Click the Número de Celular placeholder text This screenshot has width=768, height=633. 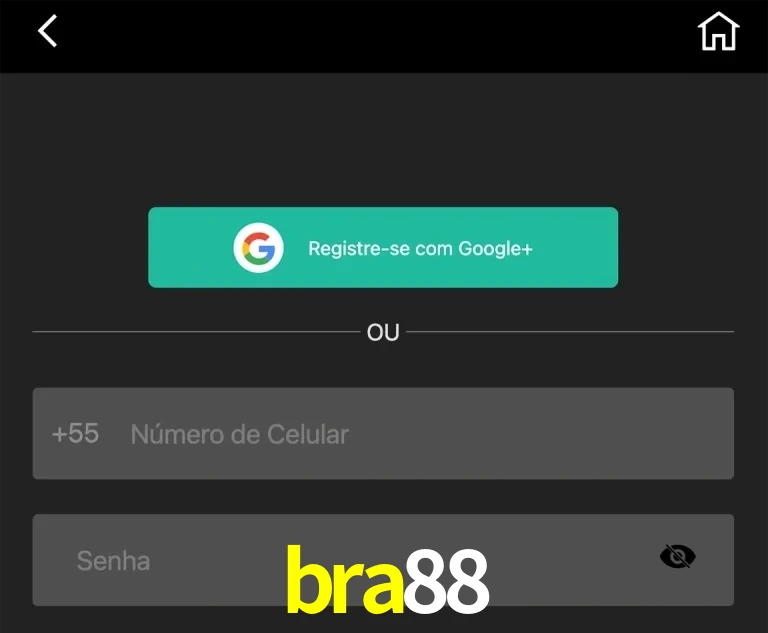240,434
